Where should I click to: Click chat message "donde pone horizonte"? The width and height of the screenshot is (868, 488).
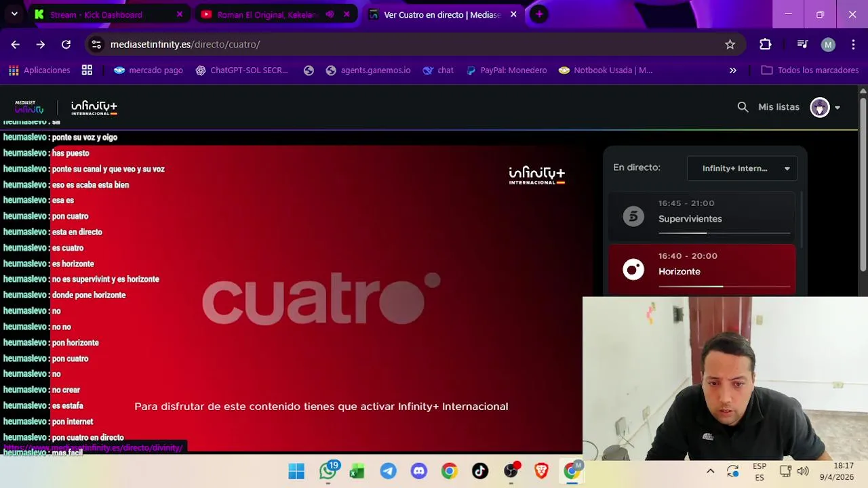89,295
